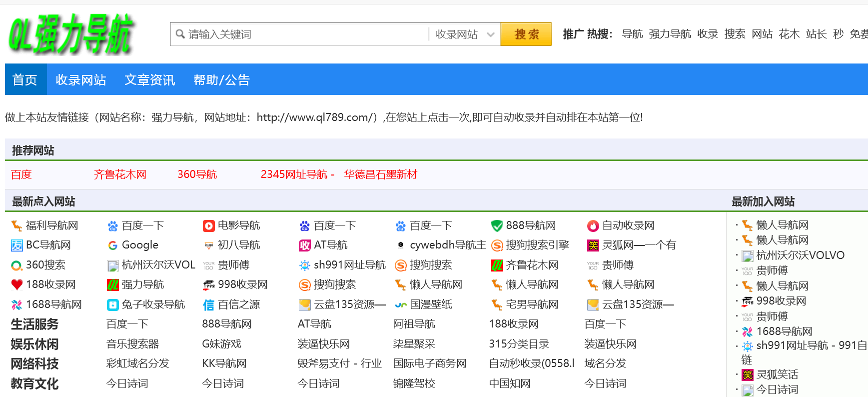The width and height of the screenshot is (868, 397).
Task: Click the pinwheel icon of 1688导航网 in sidebar
Action: pyautogui.click(x=747, y=331)
